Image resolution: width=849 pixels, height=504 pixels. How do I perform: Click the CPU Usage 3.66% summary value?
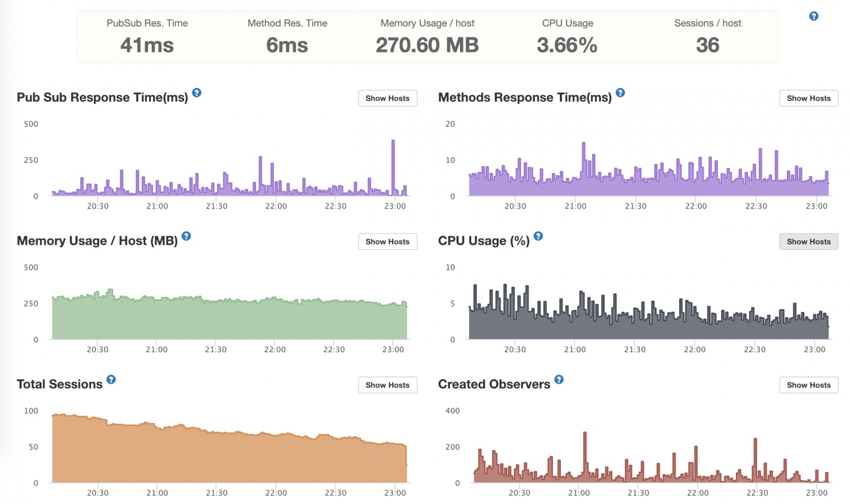pos(567,45)
